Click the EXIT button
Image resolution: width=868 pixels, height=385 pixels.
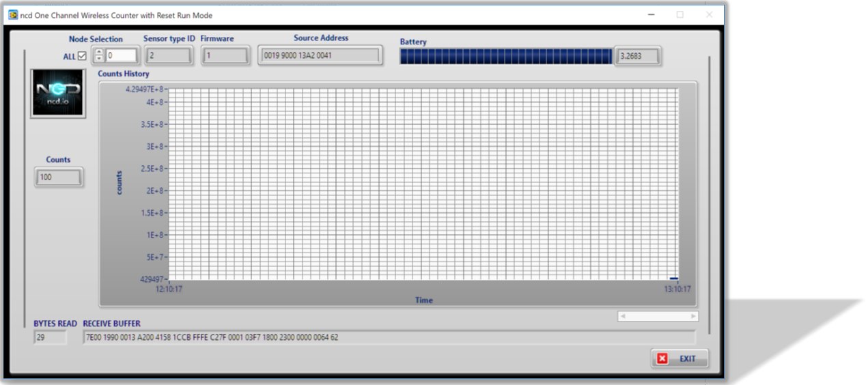tap(680, 358)
